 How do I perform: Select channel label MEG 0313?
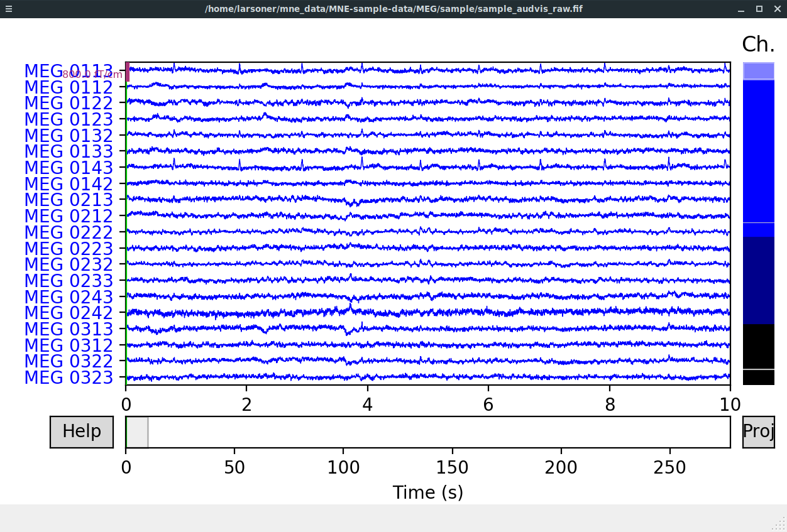tap(69, 329)
